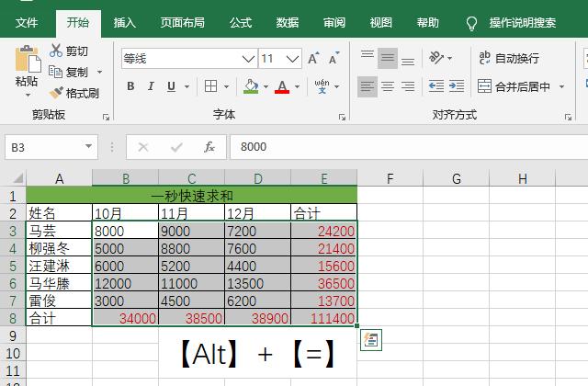Click the Copy icon
Screen dimensions: 588x386
click(55, 72)
